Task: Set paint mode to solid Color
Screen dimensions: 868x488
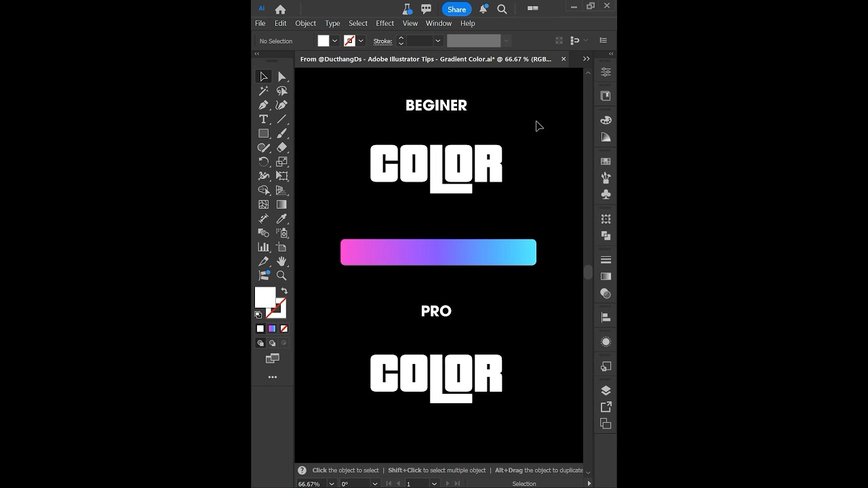Action: pyautogui.click(x=260, y=329)
